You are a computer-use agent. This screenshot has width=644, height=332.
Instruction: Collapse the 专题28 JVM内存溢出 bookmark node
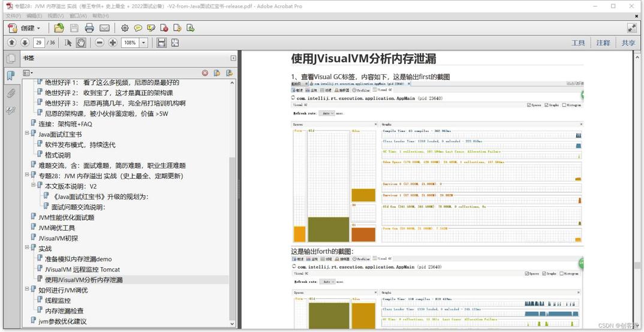click(x=27, y=175)
